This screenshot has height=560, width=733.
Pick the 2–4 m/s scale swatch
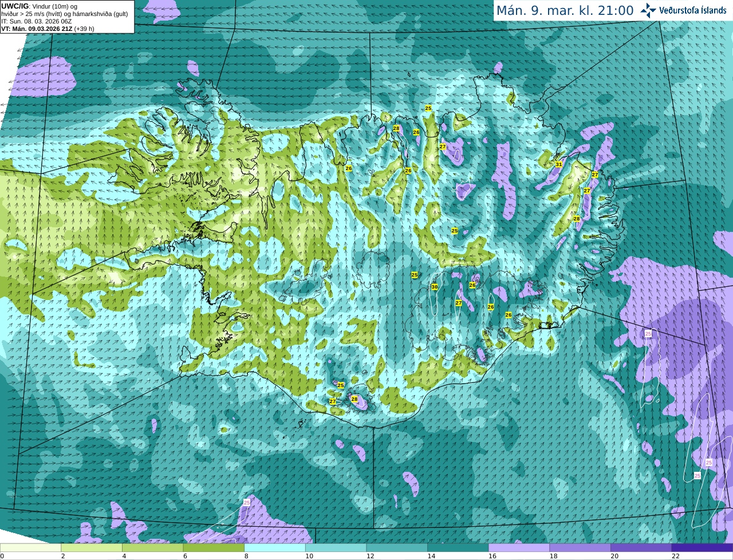point(92,548)
